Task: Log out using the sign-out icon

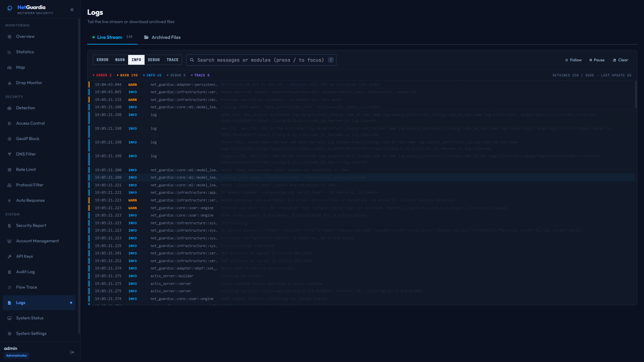Action: point(72,352)
